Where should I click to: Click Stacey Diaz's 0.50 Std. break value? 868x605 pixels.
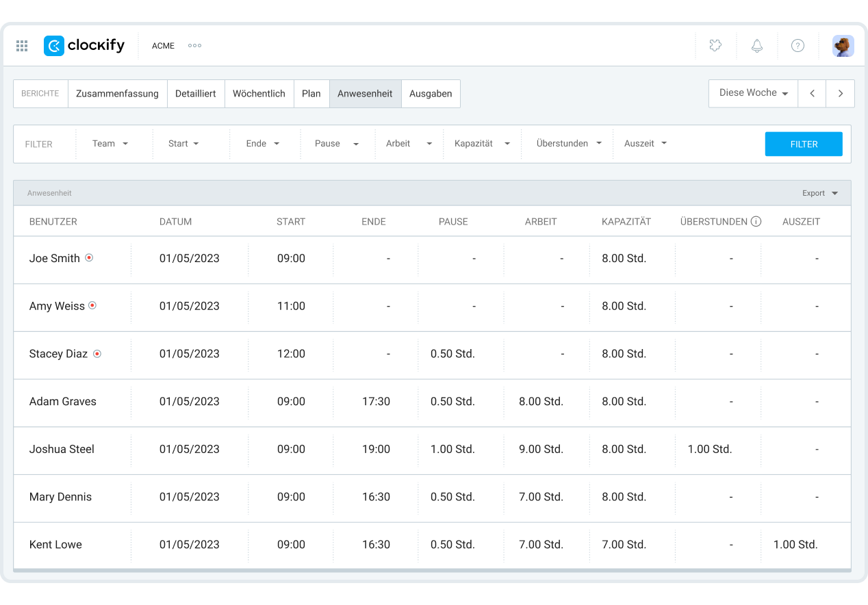click(x=452, y=354)
